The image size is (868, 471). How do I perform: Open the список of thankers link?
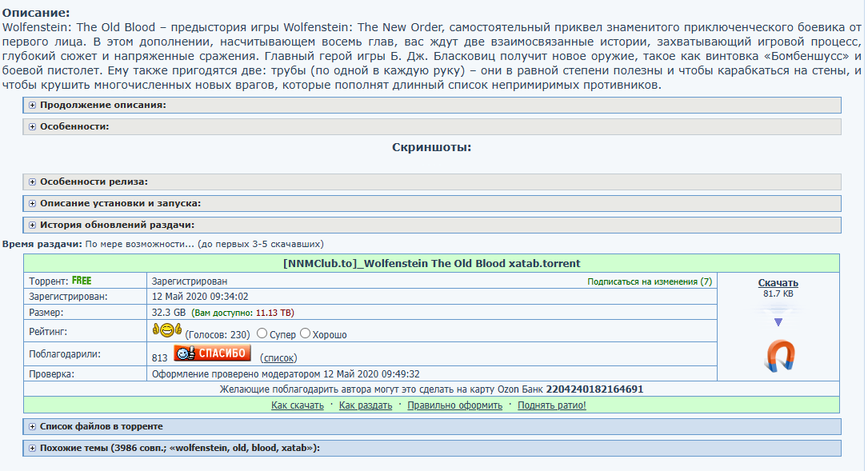278,358
